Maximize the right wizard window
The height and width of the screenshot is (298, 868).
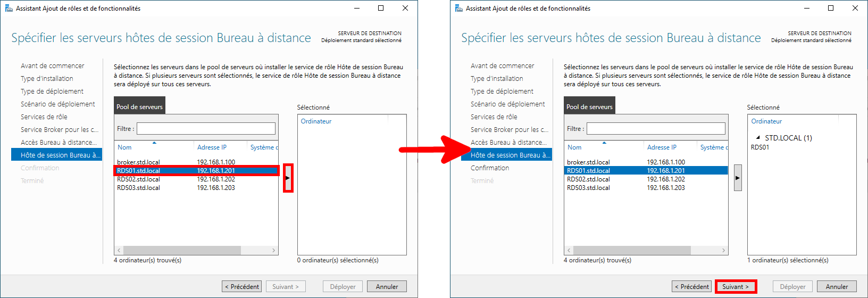(x=831, y=8)
